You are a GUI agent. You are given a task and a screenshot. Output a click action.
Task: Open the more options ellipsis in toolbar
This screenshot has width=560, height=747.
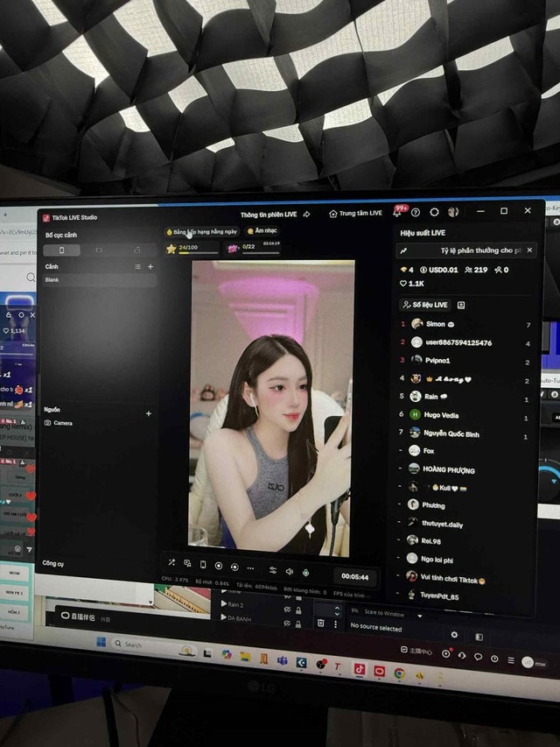[250, 567]
